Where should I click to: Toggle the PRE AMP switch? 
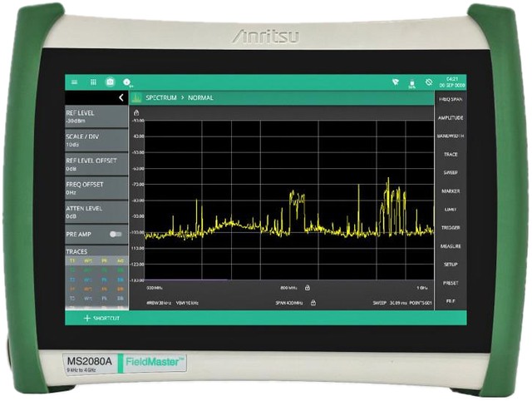(116, 235)
